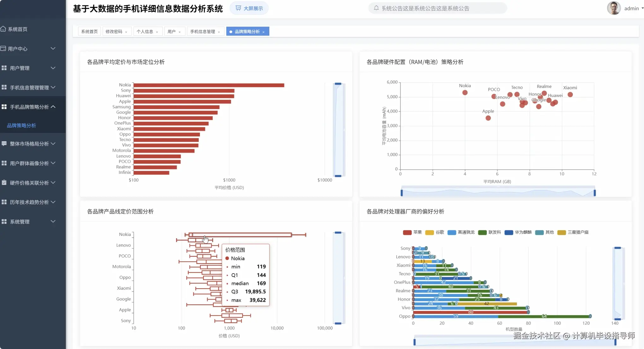Click the 用户中心 card icon in sidebar
644x349 pixels.
tap(3, 49)
